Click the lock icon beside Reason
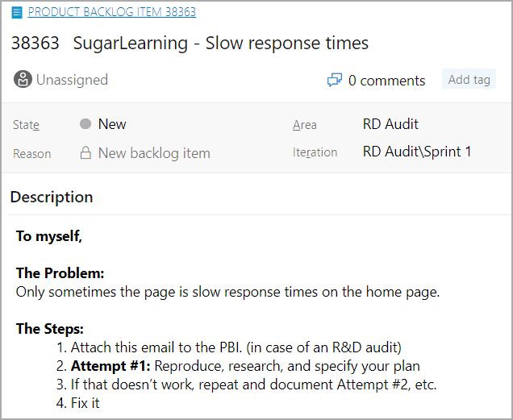The width and height of the screenshot is (513, 420). point(85,152)
